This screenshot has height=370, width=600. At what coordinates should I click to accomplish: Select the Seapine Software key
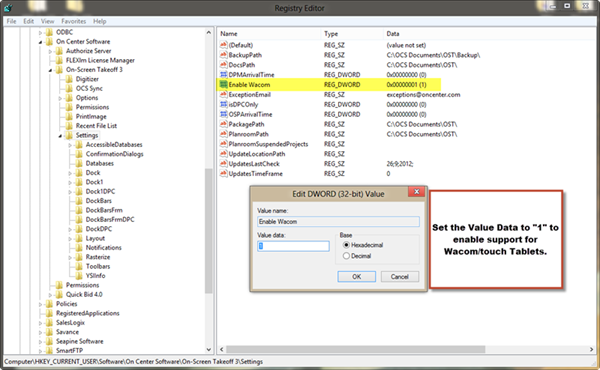coord(80,341)
